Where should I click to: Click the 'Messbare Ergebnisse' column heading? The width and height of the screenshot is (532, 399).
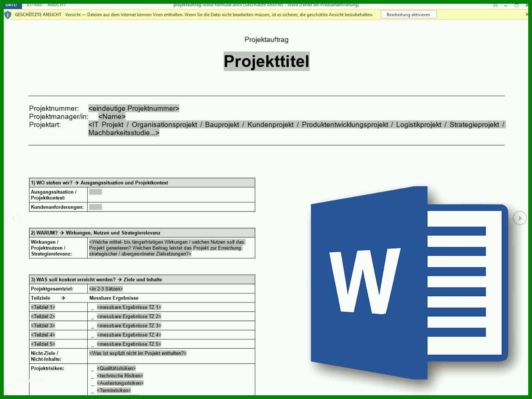coord(114,298)
